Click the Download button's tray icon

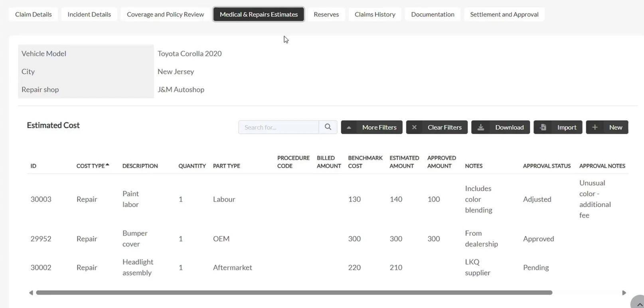click(481, 127)
